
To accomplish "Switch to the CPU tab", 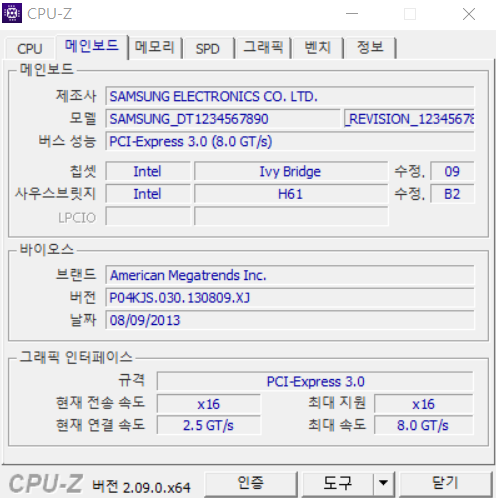I will 30,49.
